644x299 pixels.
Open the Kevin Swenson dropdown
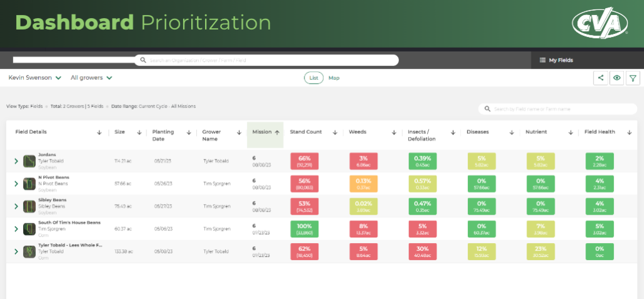[x=35, y=78]
